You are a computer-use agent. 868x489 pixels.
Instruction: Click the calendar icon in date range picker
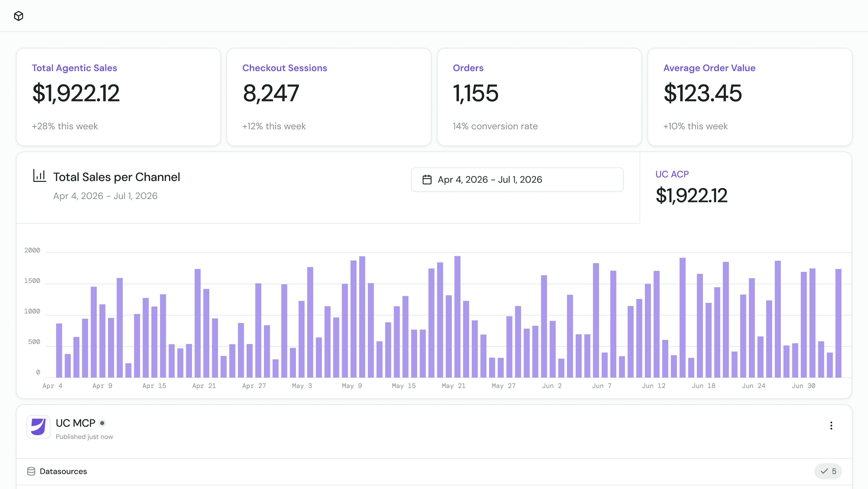[x=427, y=179]
